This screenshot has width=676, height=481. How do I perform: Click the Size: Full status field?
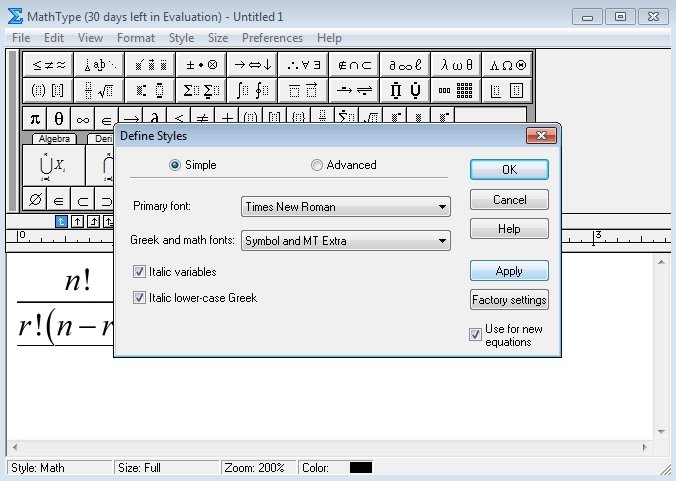(x=166, y=468)
